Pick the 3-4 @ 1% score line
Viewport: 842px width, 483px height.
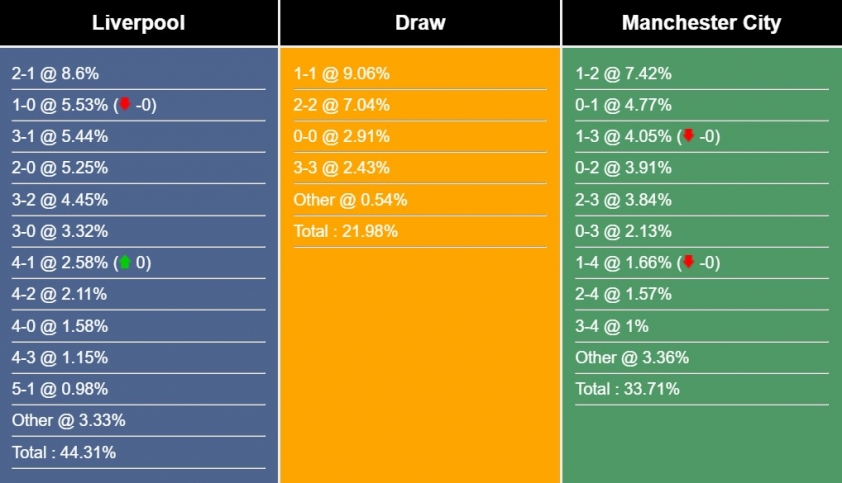(612, 326)
